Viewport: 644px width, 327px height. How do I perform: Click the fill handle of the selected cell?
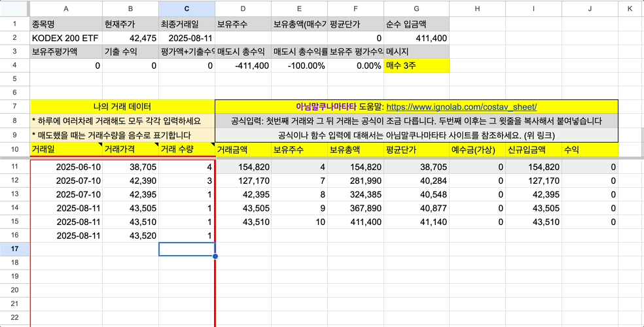[x=215, y=256]
